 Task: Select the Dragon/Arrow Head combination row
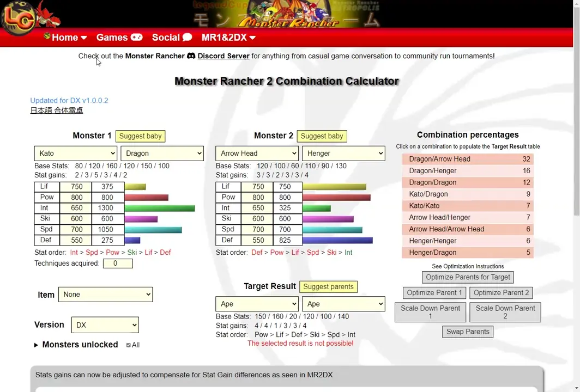(x=467, y=159)
